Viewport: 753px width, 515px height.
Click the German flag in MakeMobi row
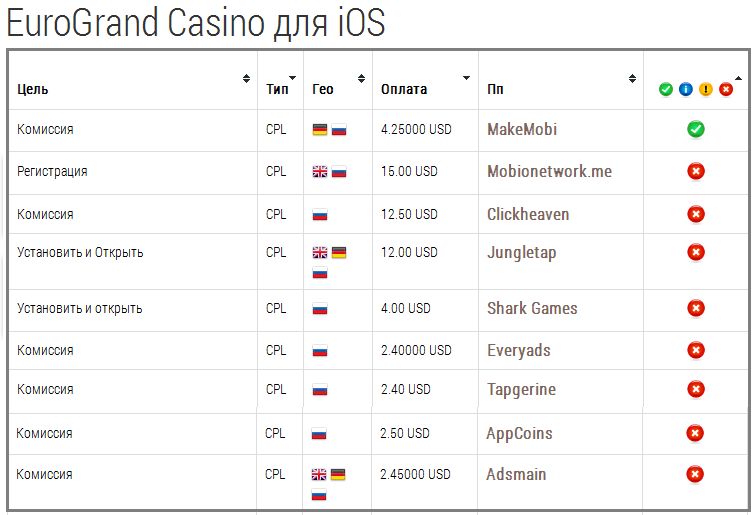319,130
